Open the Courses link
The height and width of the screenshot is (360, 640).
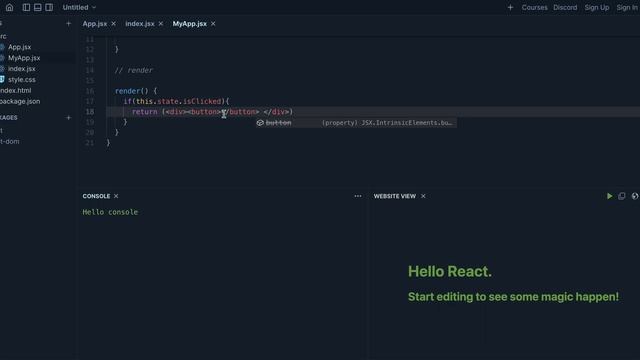[534, 7]
